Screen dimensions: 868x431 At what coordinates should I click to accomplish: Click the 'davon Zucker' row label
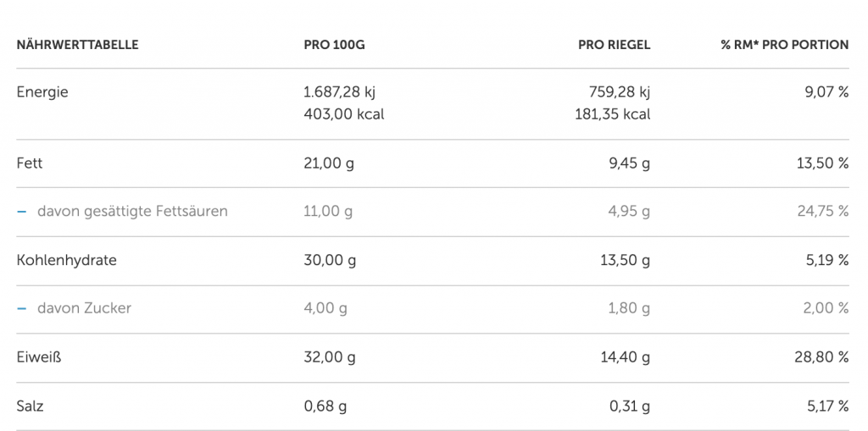(84, 308)
